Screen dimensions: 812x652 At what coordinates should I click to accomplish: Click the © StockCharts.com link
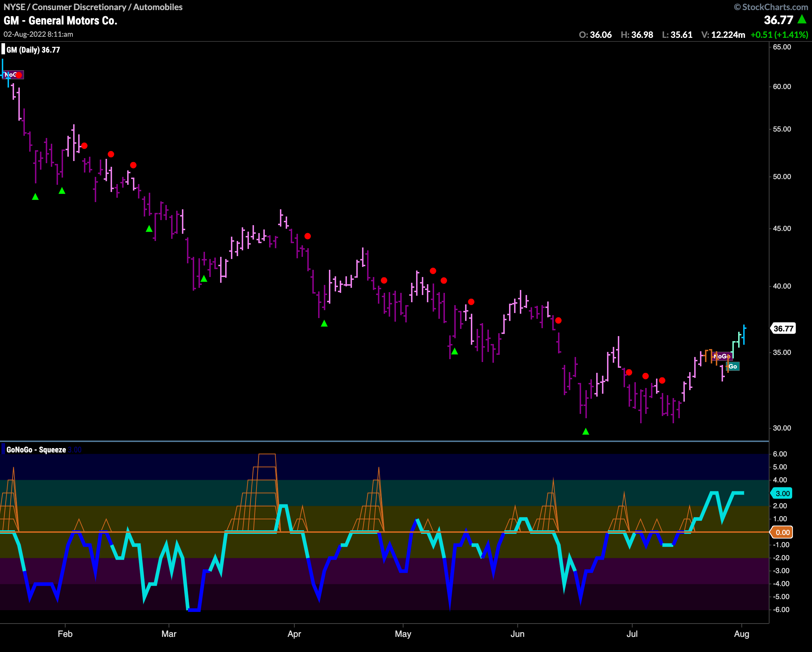click(x=771, y=7)
